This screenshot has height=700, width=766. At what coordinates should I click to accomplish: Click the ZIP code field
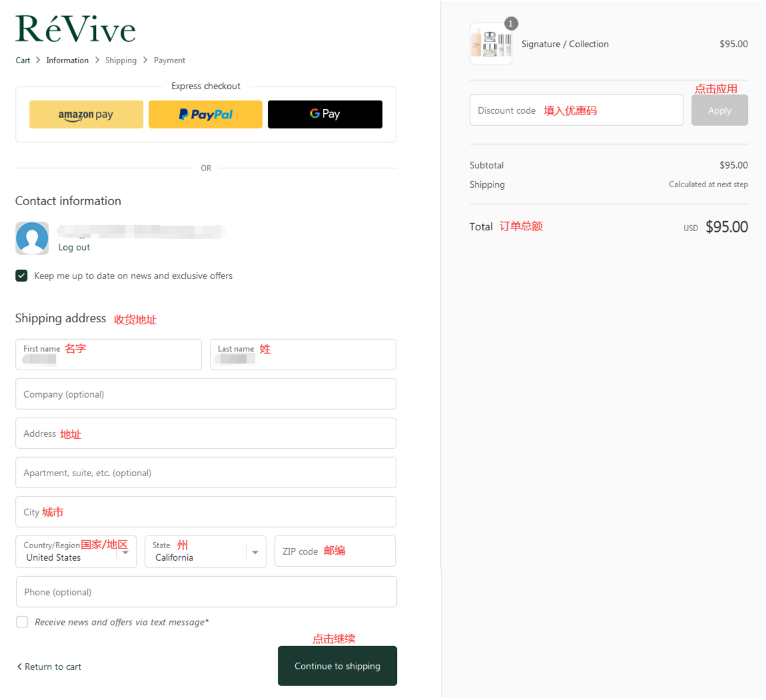(335, 551)
